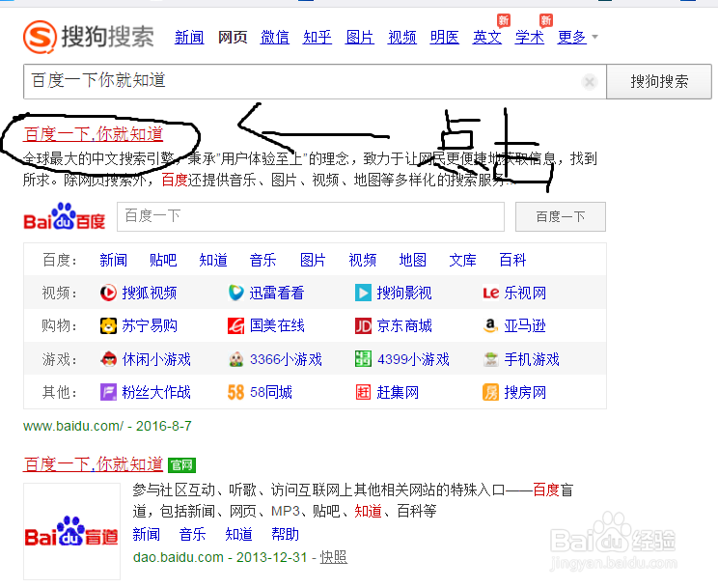Open the 图片 link in the 百度 services row
This screenshot has width=718, height=588.
point(313,260)
